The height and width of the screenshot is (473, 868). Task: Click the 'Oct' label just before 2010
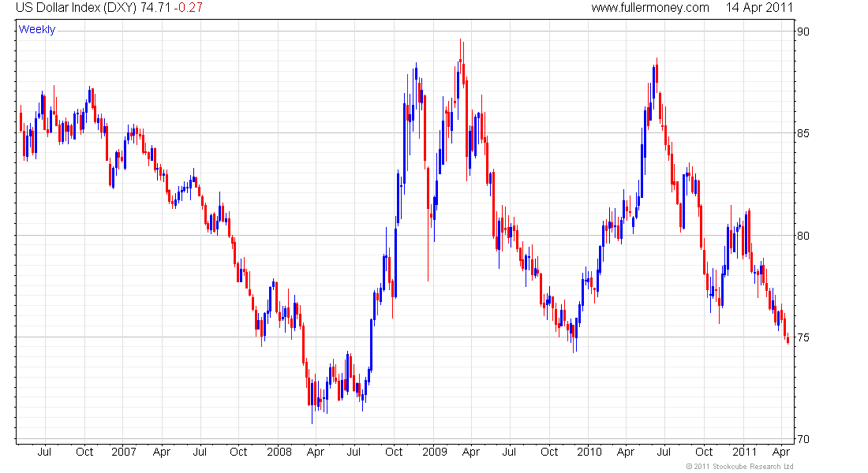coord(549,452)
